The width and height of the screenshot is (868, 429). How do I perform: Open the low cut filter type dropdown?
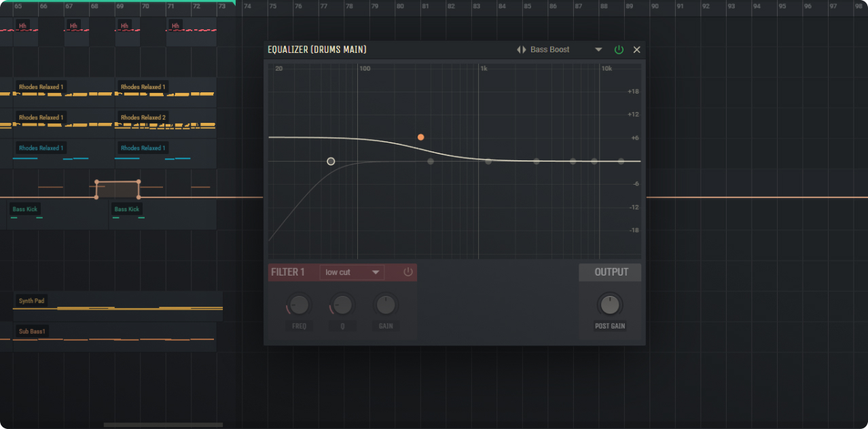(352, 272)
